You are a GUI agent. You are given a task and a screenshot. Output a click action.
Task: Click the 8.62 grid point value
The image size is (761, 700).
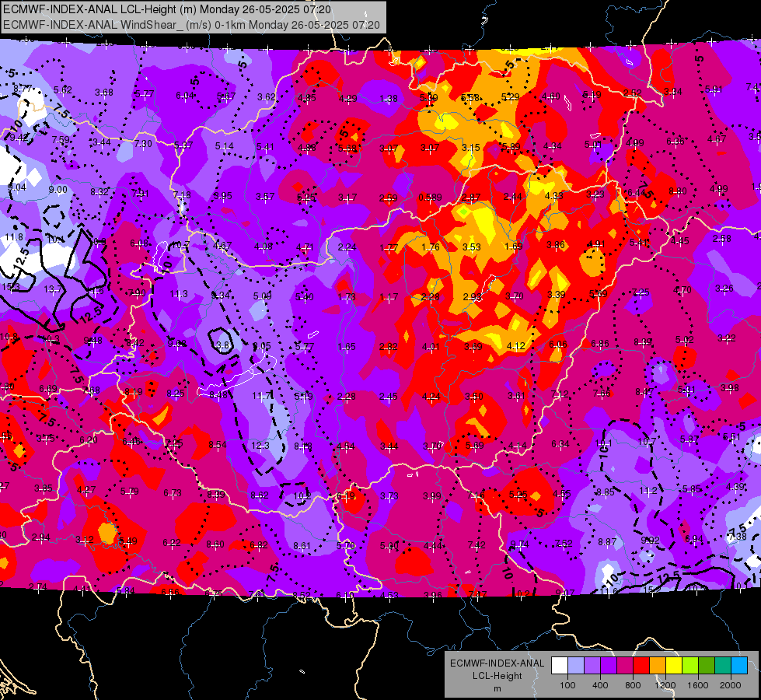click(260, 495)
